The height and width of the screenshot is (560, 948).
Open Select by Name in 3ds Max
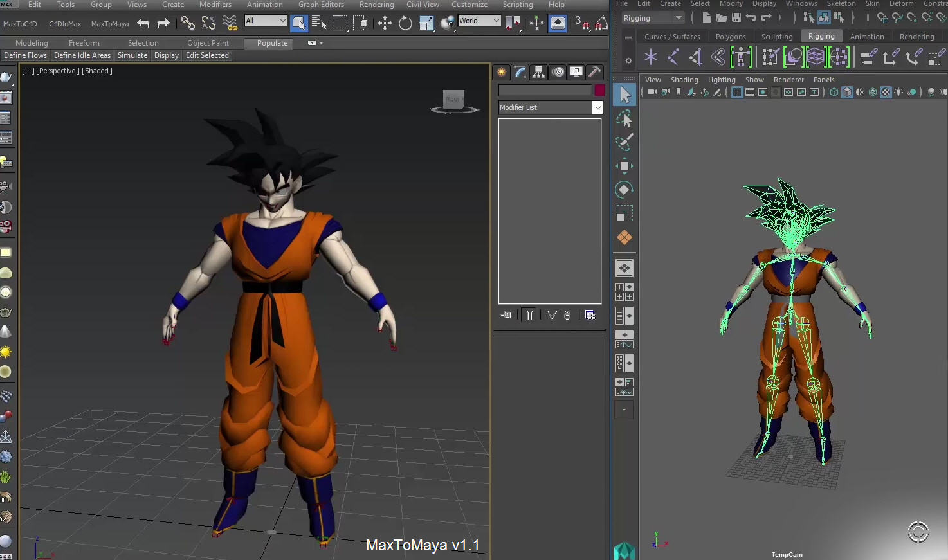tap(319, 24)
